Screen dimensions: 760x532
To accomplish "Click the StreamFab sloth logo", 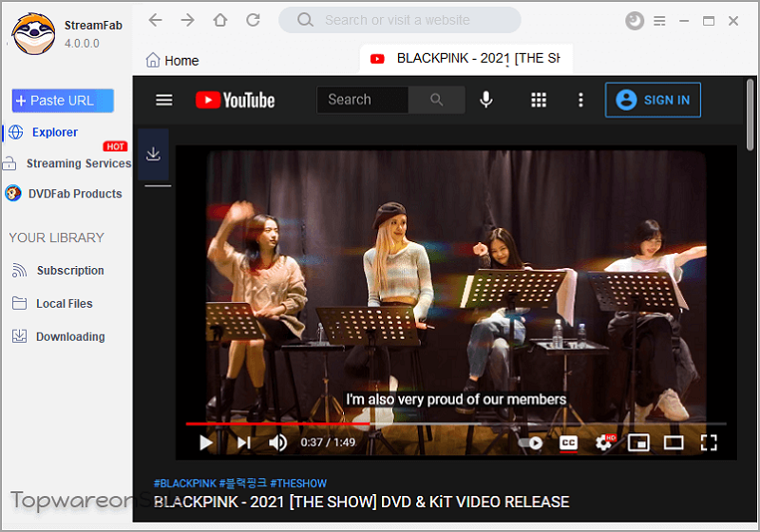I will [x=34, y=34].
